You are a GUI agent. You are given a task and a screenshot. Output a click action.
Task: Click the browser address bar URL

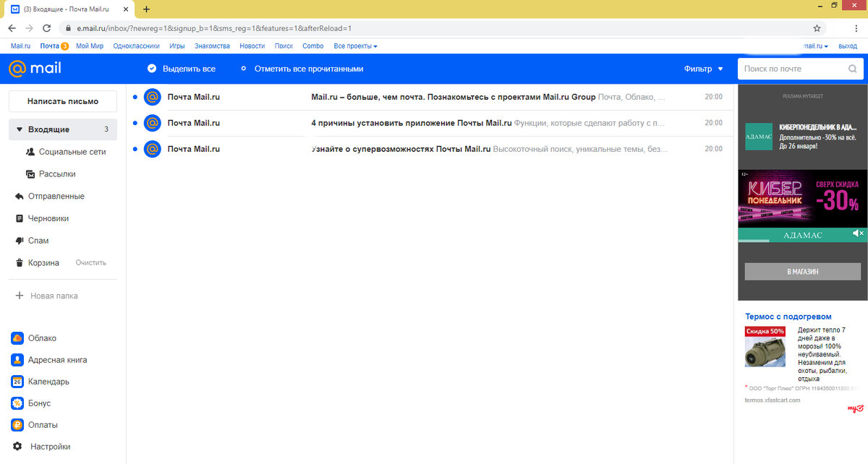214,28
